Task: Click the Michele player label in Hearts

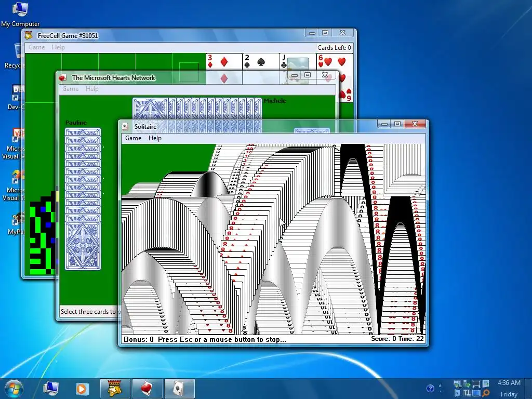Action: click(x=275, y=101)
